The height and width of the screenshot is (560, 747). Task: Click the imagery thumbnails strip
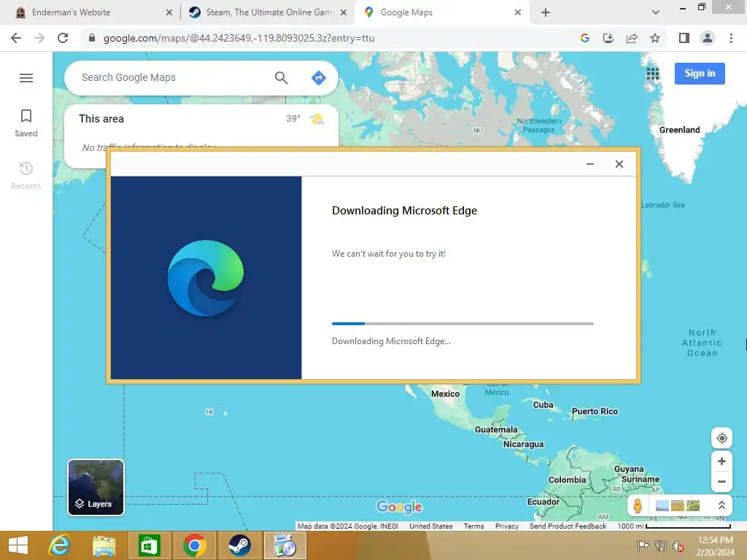tap(678, 505)
